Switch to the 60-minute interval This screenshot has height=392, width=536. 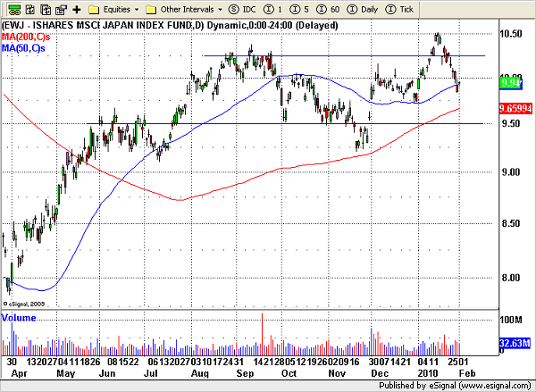(x=328, y=10)
